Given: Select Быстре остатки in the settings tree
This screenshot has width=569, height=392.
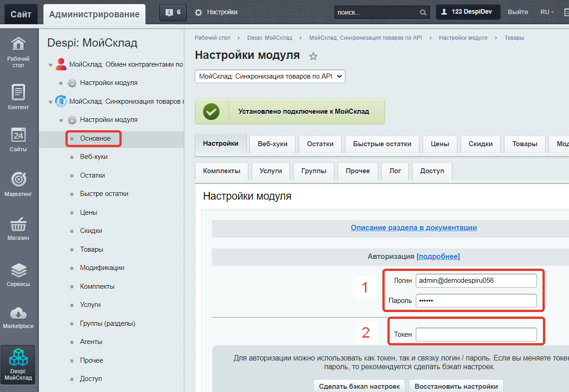Looking at the screenshot, I should pyautogui.click(x=104, y=194).
